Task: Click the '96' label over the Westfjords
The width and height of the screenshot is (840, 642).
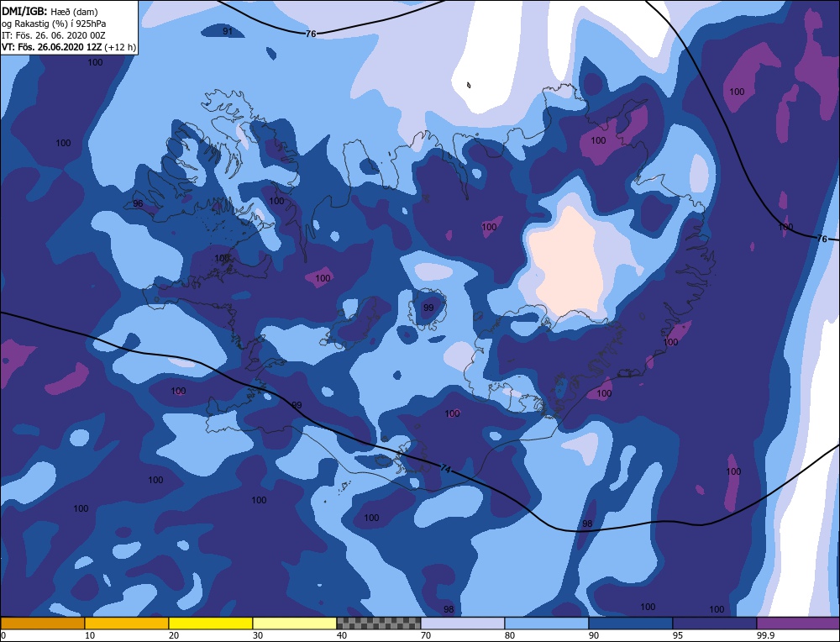Action: pyautogui.click(x=138, y=203)
